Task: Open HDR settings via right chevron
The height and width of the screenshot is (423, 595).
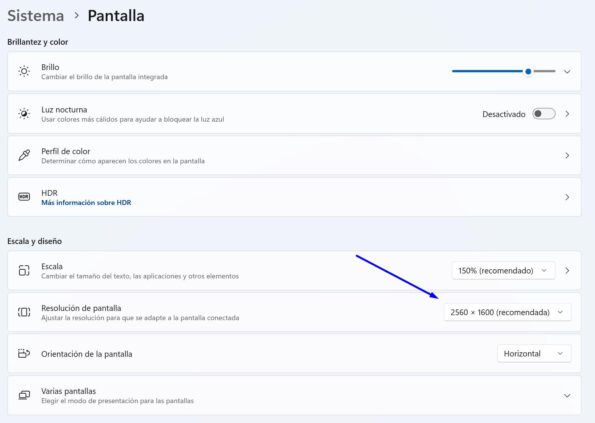Action: [x=567, y=197]
